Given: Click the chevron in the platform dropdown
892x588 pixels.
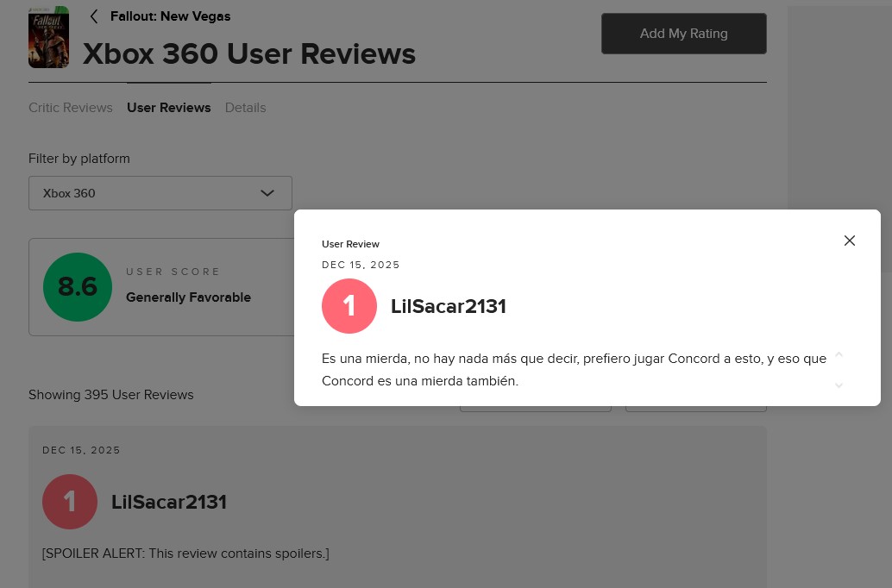Looking at the screenshot, I should click(x=267, y=193).
